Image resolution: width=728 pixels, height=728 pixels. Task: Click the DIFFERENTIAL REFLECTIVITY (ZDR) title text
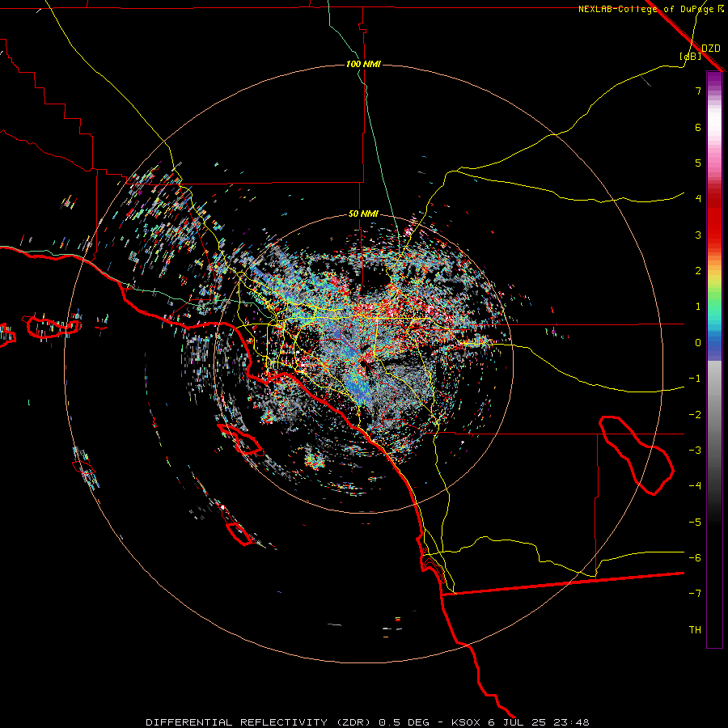point(260,722)
